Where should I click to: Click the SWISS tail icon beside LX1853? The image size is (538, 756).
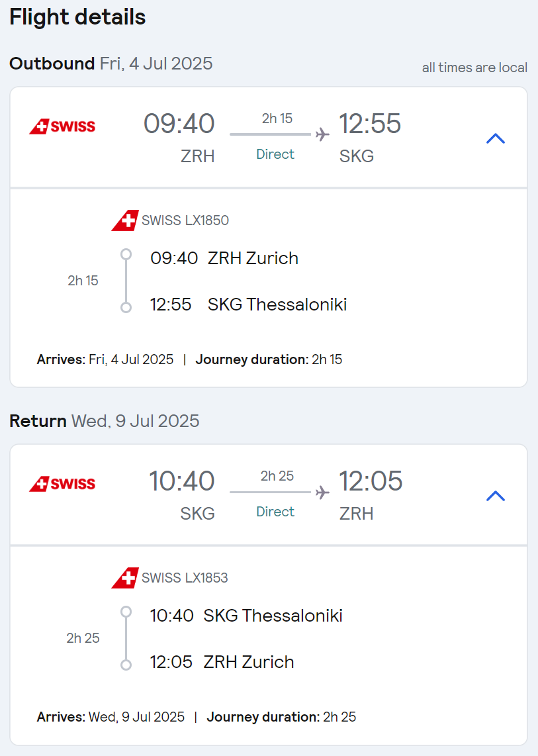point(125,578)
